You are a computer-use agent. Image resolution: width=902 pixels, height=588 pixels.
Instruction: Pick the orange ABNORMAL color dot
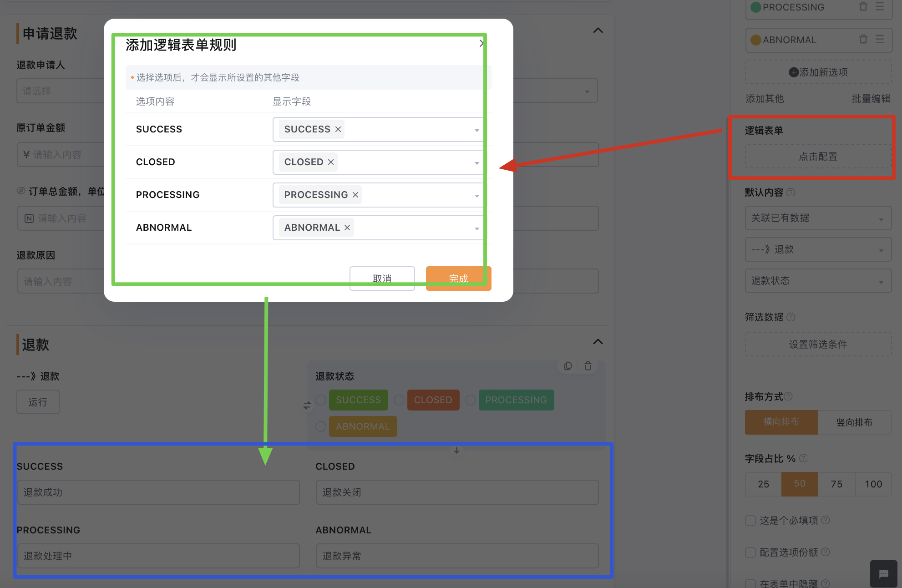pos(756,40)
